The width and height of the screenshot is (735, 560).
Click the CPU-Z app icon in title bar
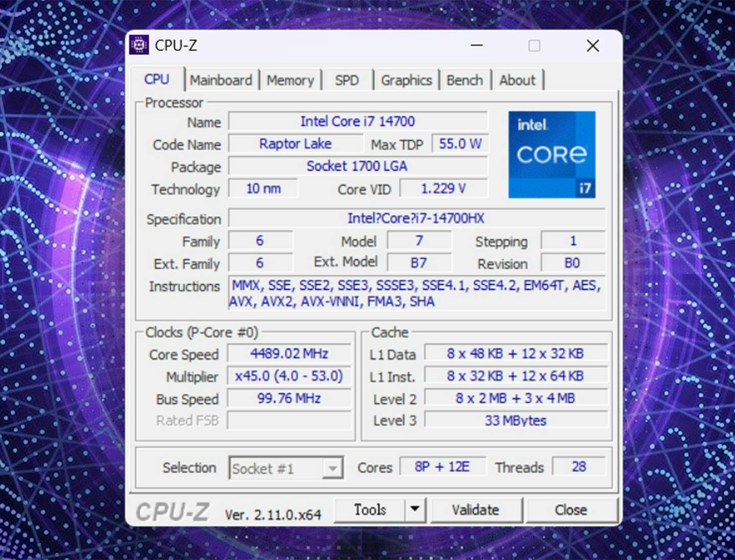[139, 45]
